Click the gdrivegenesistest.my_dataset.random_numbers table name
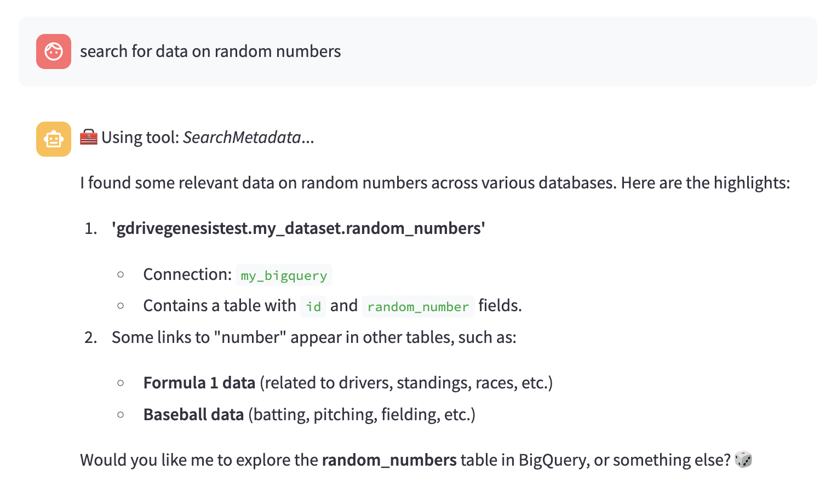 tap(299, 228)
